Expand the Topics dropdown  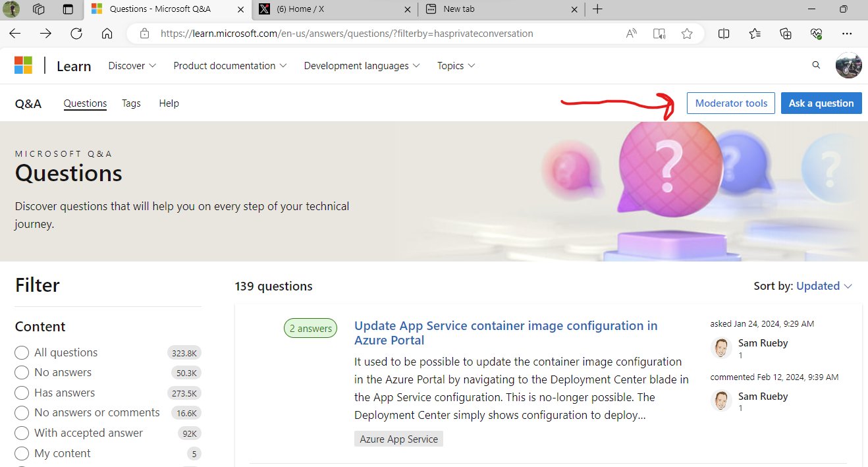456,66
